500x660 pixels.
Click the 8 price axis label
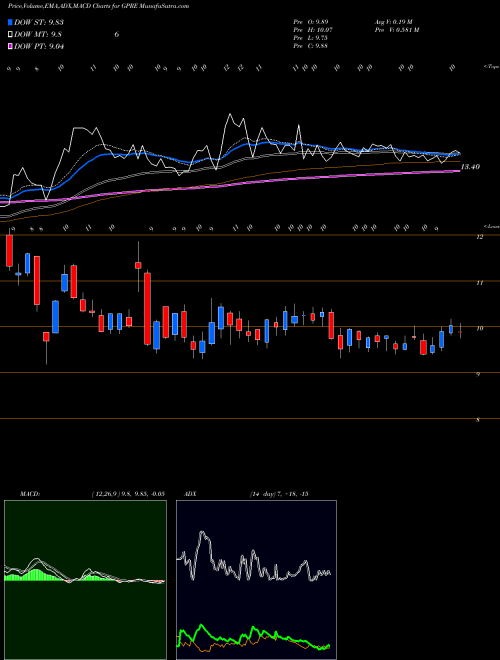click(x=478, y=420)
